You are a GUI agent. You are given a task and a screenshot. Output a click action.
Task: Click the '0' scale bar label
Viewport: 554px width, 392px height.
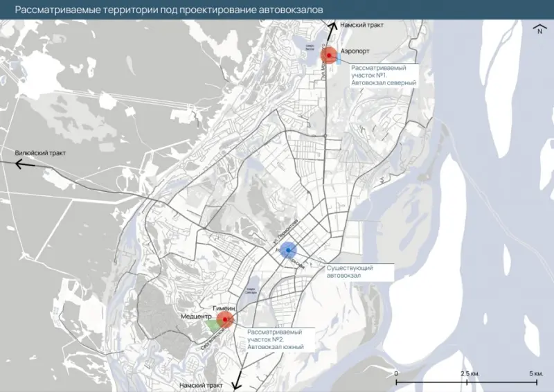[396, 373]
